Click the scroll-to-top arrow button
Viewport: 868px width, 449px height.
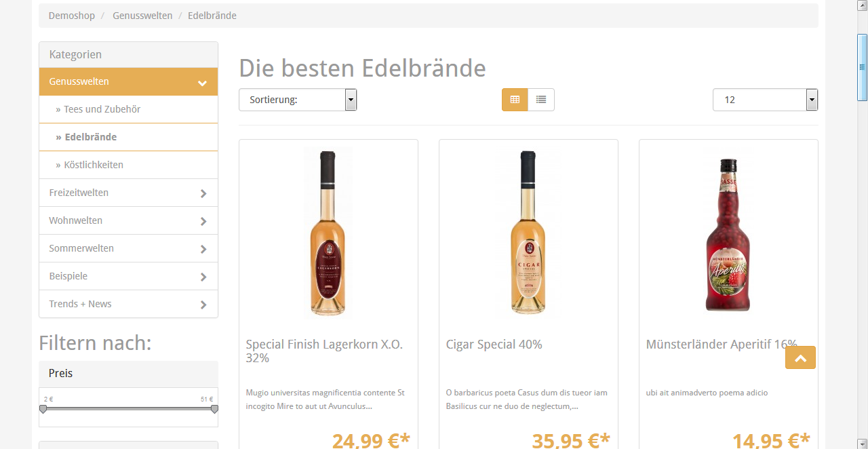pos(800,358)
